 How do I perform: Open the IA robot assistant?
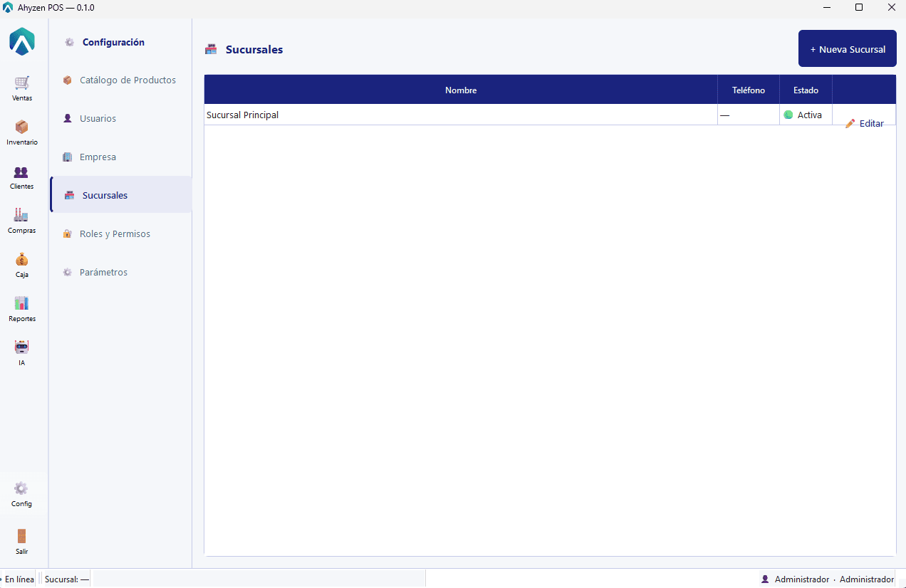(x=22, y=353)
